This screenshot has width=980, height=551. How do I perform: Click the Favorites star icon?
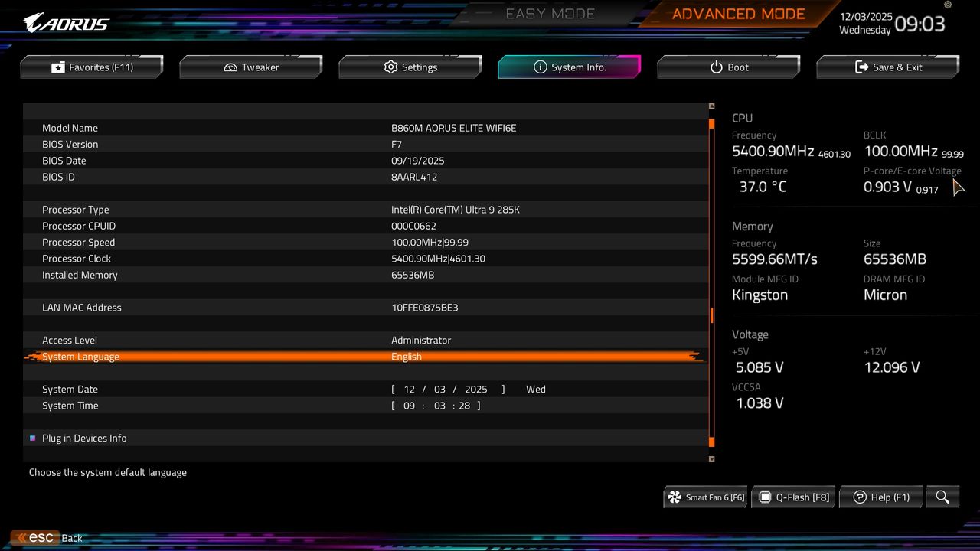point(58,67)
